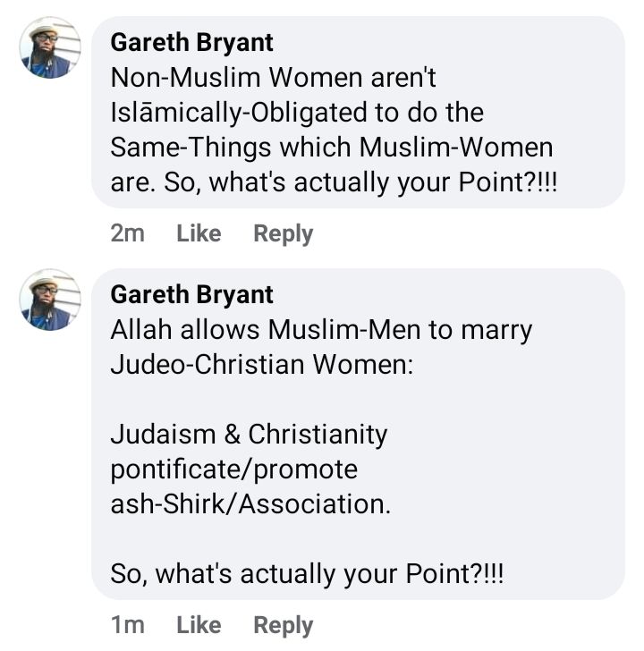Click second comment's final "your Point?!!!" line
Viewport: 644px width, 651px height.
click(x=307, y=574)
